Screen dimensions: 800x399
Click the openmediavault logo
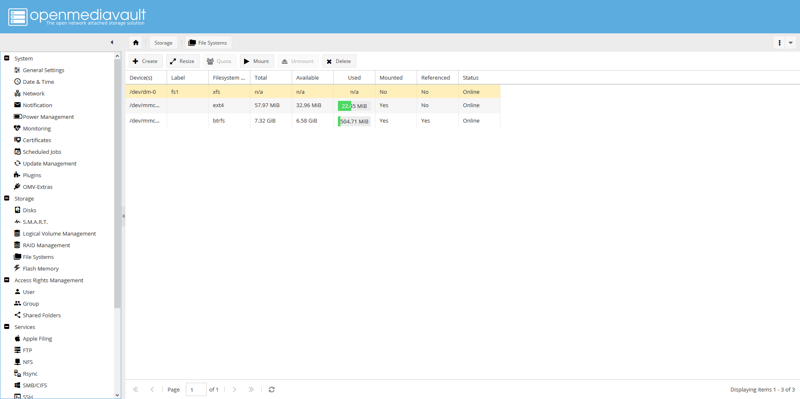tap(77, 16)
